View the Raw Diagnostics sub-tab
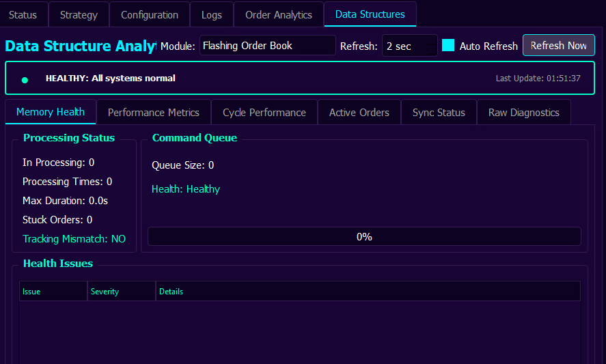This screenshot has width=606, height=364. tap(523, 113)
